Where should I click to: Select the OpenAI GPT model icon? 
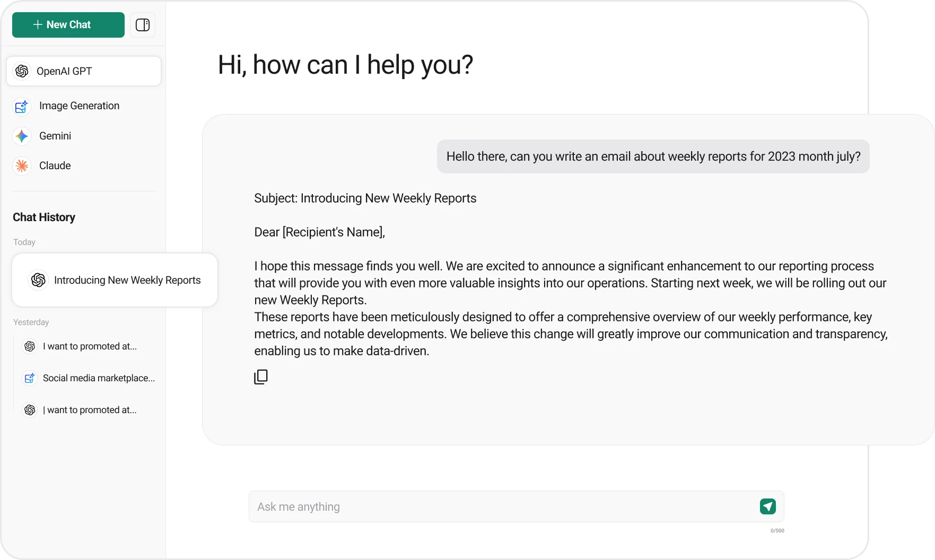pyautogui.click(x=22, y=71)
